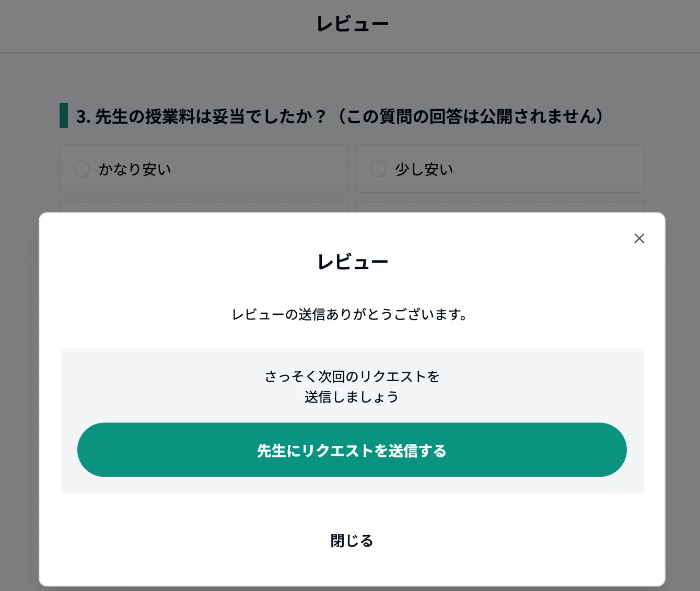Click the 少し安い option label text
This screenshot has width=700, height=591.
coord(424,169)
